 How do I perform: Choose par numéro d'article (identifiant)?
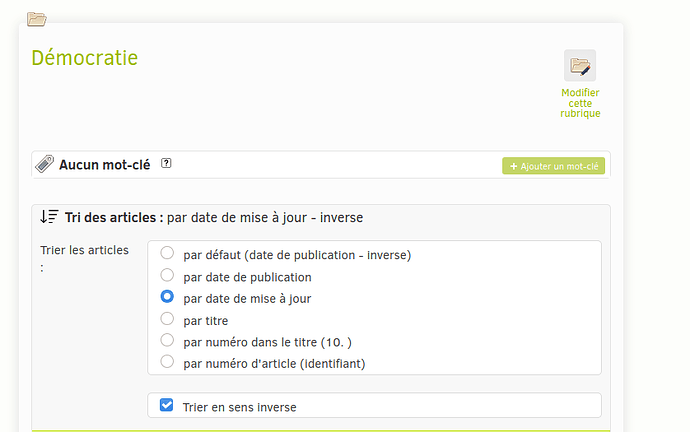click(x=167, y=361)
